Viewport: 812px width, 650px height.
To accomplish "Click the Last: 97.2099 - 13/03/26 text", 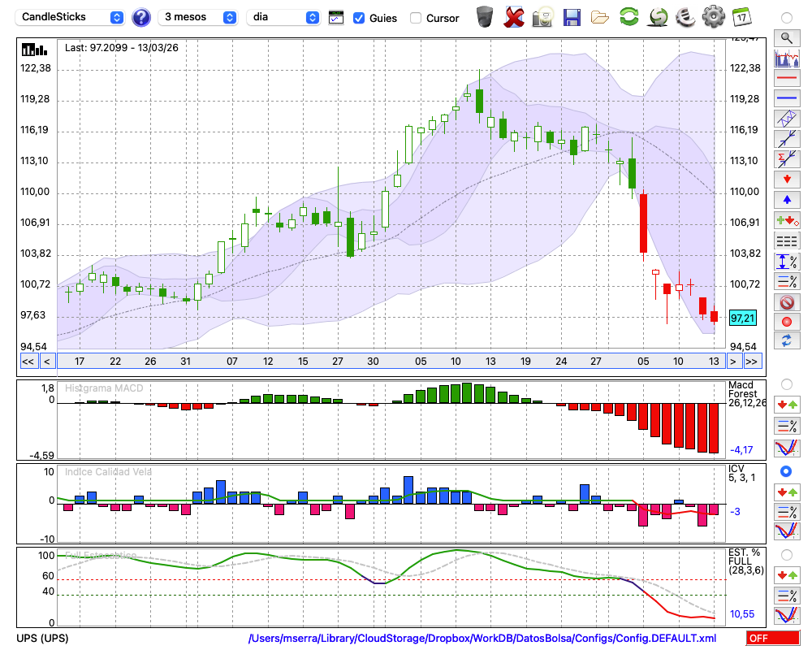I will 121,48.
